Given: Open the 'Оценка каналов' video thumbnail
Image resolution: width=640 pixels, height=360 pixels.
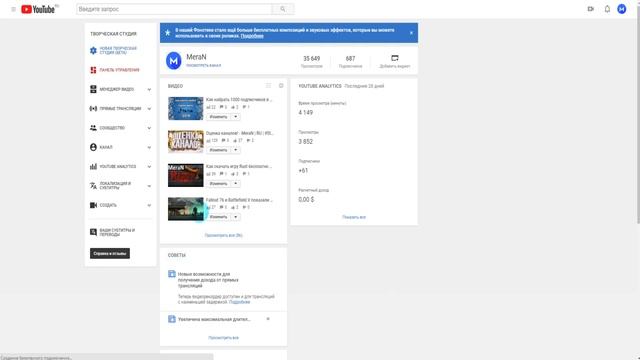Looking at the screenshot, I should [x=185, y=142].
